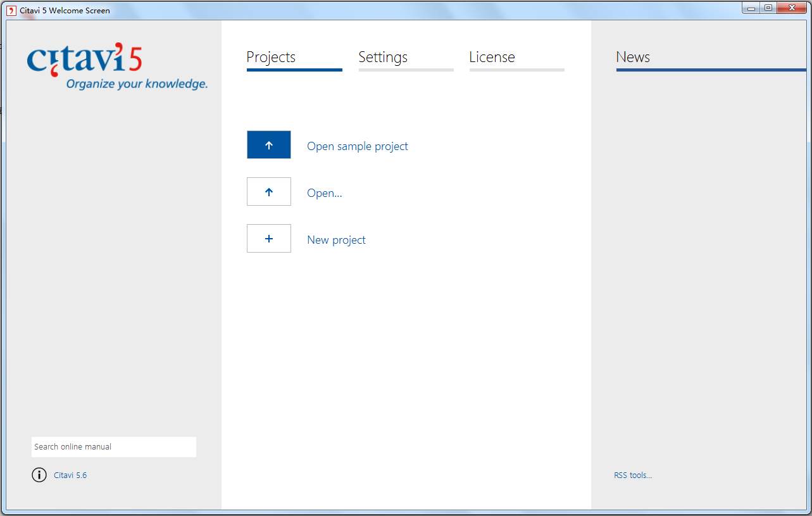This screenshot has width=812, height=516.
Task: Click the Citavi 5.6 version link
Action: click(70, 475)
